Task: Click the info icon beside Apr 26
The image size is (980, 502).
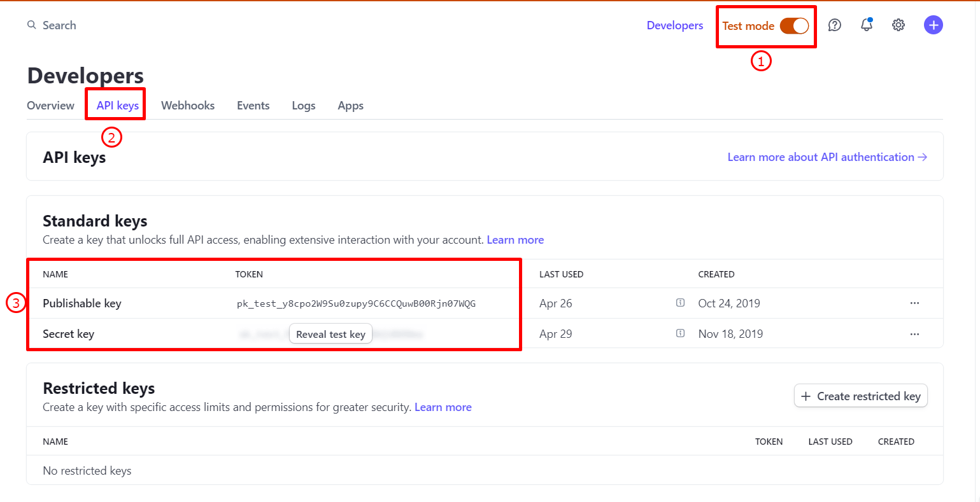Action: [680, 303]
